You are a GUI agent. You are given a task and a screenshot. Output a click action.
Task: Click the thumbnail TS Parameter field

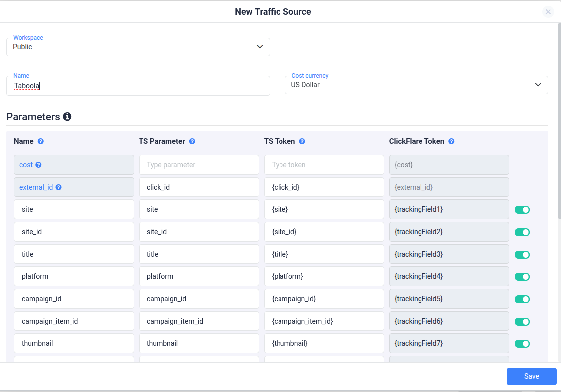199,343
